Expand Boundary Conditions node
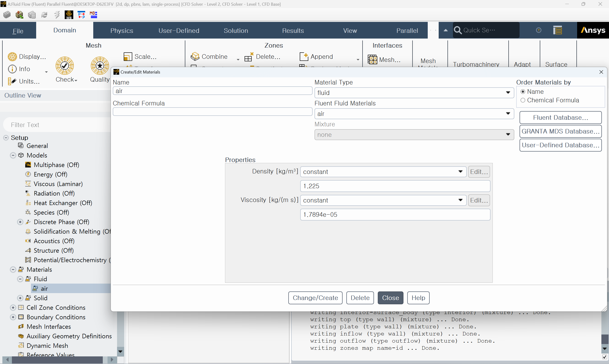This screenshot has height=364, width=609. (x=13, y=317)
